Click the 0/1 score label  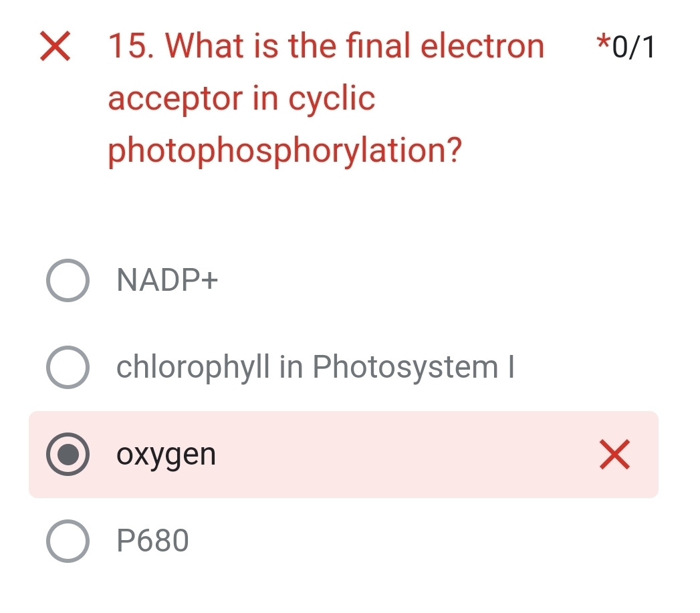coord(632,45)
